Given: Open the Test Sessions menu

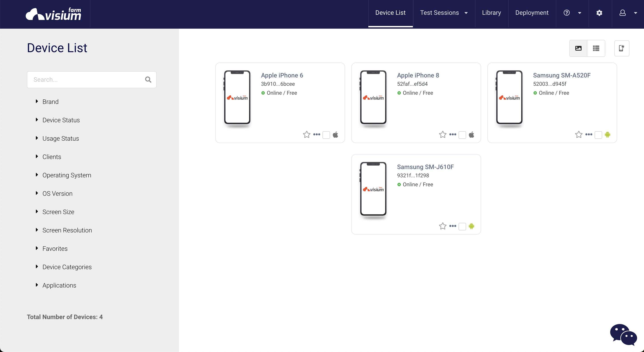Looking at the screenshot, I should coord(439,13).
